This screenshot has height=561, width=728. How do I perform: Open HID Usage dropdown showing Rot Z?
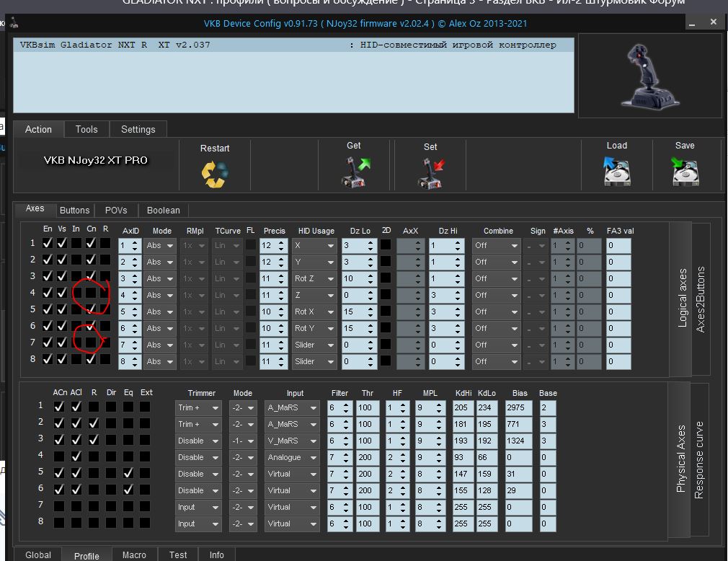(314, 278)
